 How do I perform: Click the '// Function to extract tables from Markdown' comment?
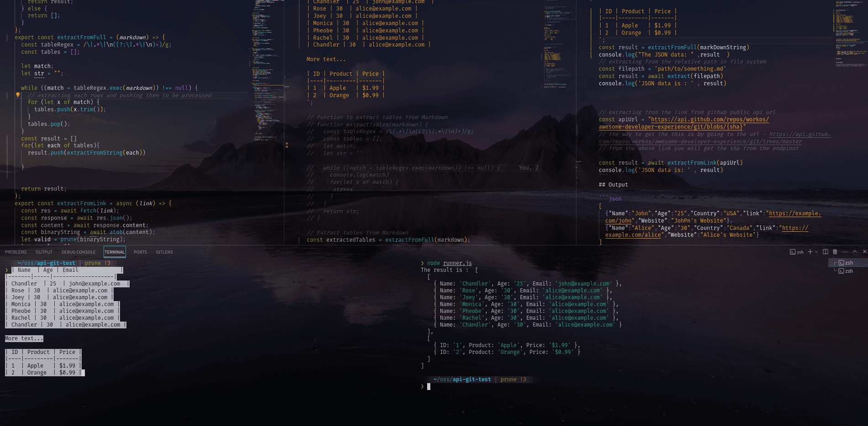tap(377, 117)
